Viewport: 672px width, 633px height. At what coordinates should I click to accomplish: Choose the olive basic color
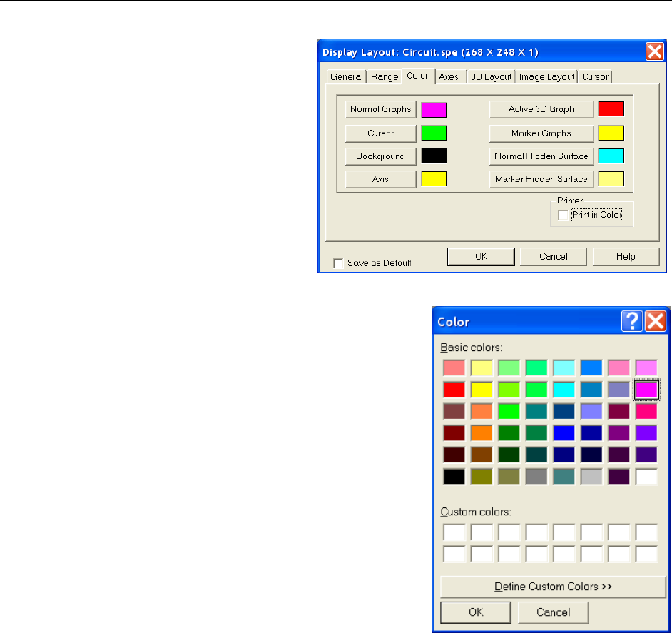482,477
